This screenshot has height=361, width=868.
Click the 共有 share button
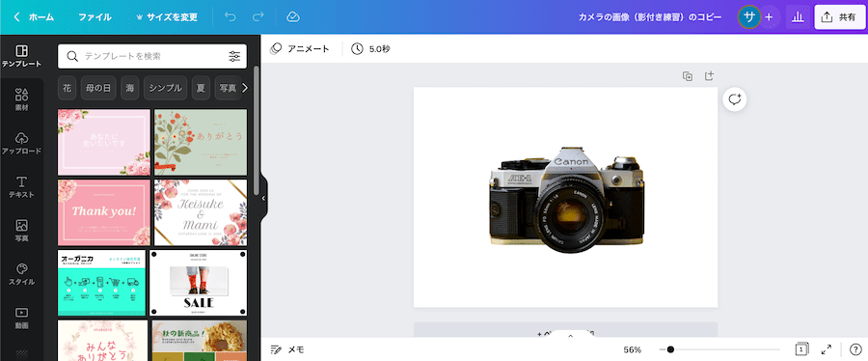[x=840, y=17]
